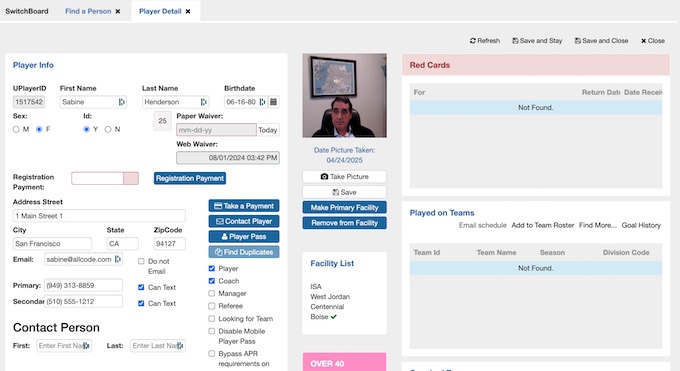Screen dimensions: 680x371
Task: Select the M sex radio button
Action: [x=16, y=129]
